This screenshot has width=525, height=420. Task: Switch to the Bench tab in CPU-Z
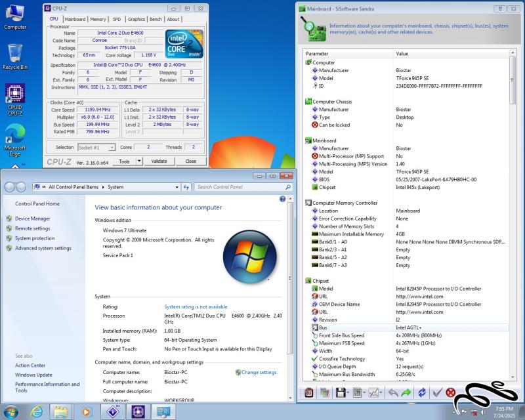(156, 20)
